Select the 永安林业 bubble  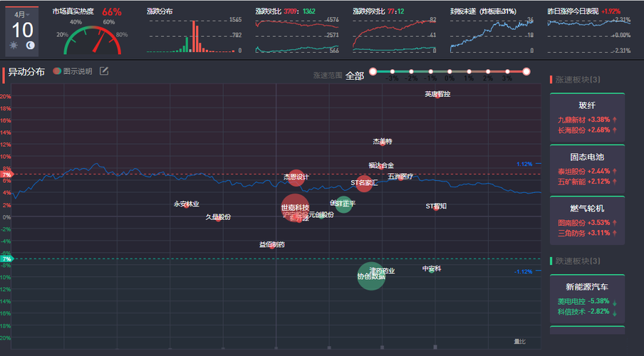tap(187, 205)
